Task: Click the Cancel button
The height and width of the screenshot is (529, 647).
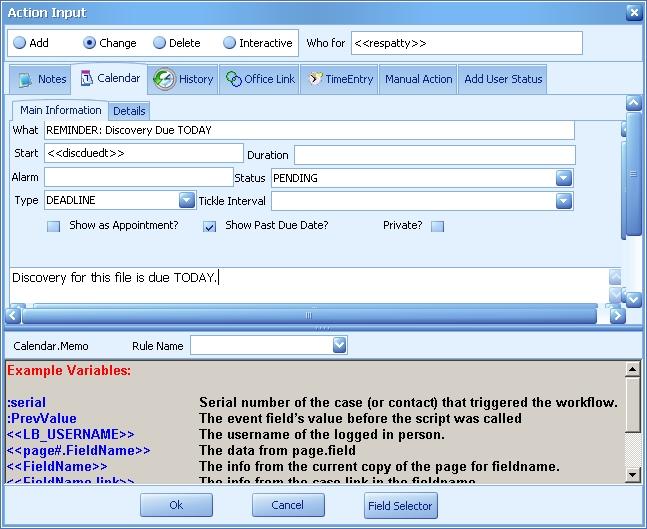Action: pos(288,505)
